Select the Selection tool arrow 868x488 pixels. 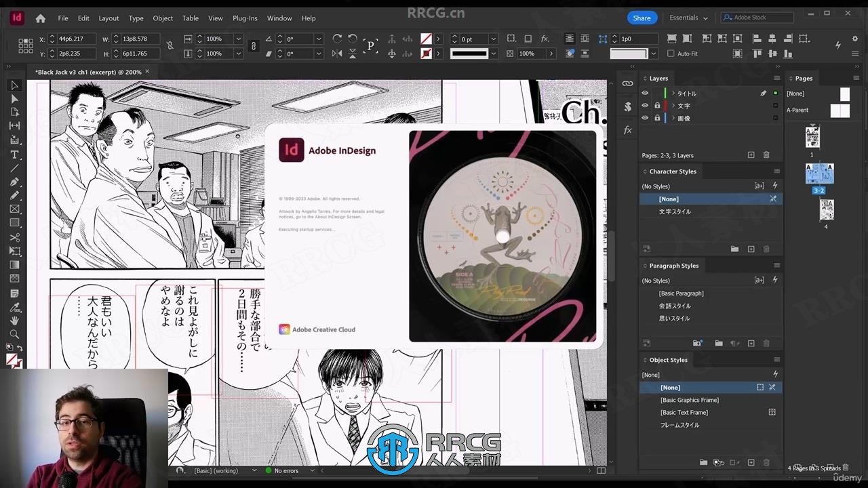[x=14, y=85]
